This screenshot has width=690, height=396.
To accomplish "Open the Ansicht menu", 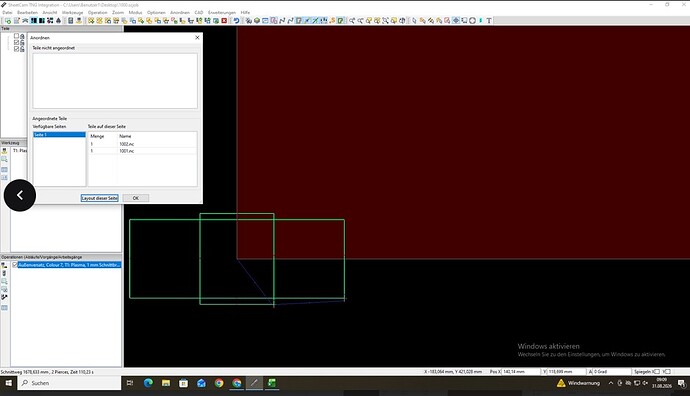I will tap(50, 12).
